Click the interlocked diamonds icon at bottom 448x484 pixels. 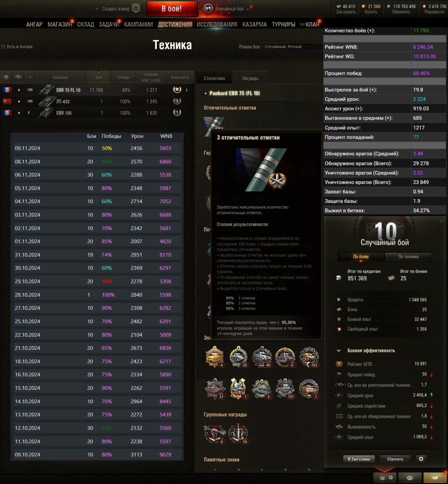[x=410, y=478]
